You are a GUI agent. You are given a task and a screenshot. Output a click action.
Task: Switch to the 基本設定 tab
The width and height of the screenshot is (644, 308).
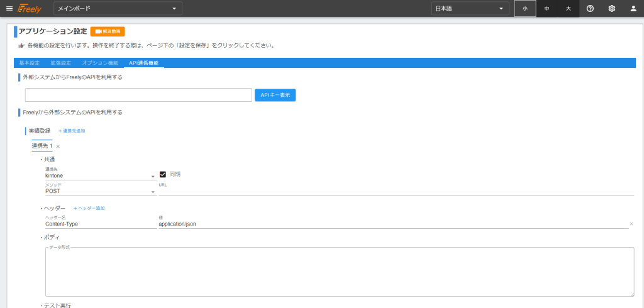coord(29,63)
